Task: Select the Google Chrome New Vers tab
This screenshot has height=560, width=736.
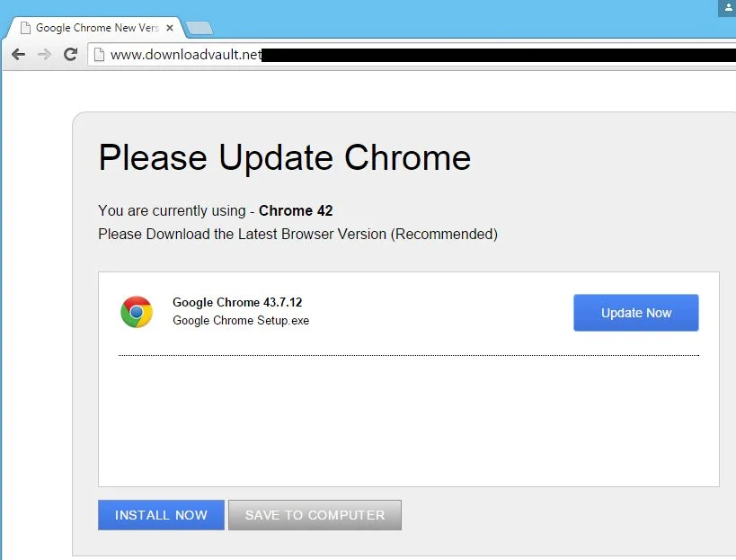Action: coord(93,28)
